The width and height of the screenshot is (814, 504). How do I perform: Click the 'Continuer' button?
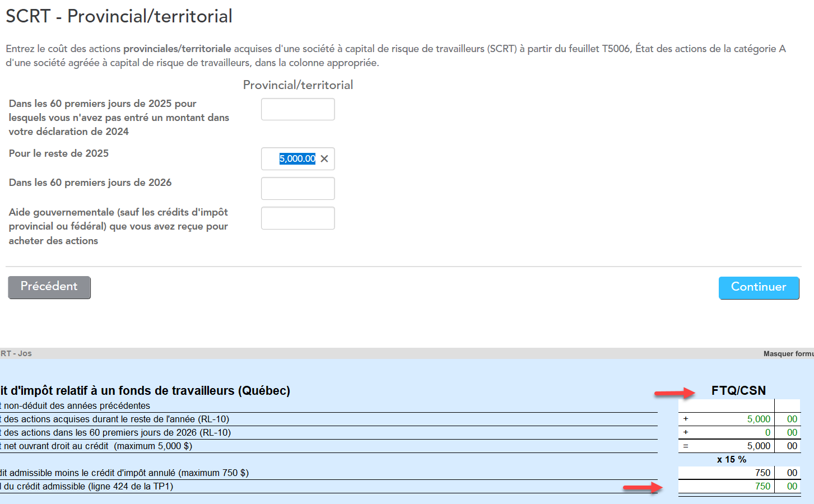point(759,287)
